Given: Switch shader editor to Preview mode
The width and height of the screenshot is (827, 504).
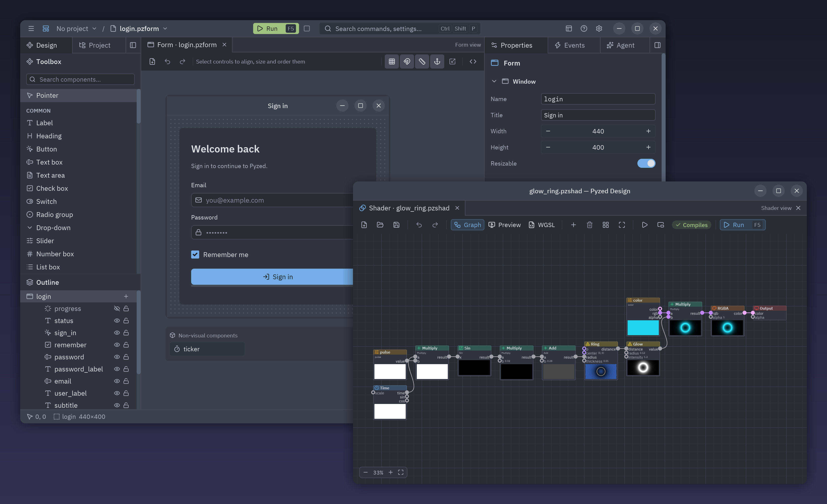Looking at the screenshot, I should click(x=505, y=225).
